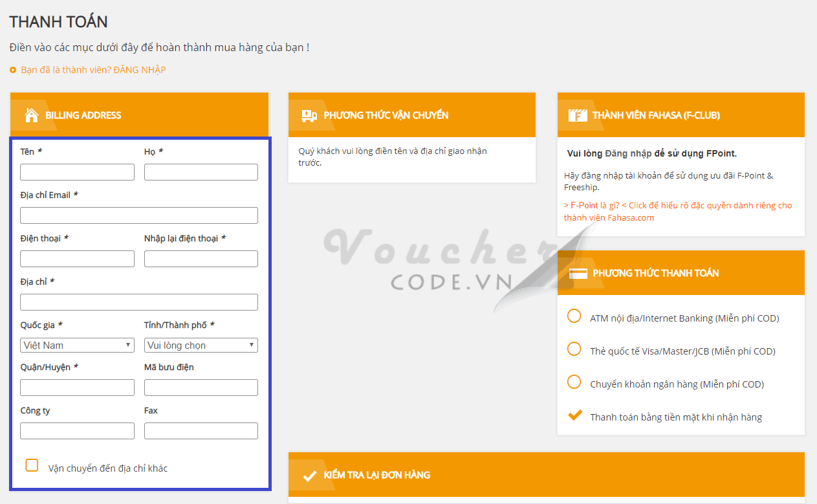Open the Quốc gia country dropdown
Viewport: 817px width, 504px height.
click(77, 345)
